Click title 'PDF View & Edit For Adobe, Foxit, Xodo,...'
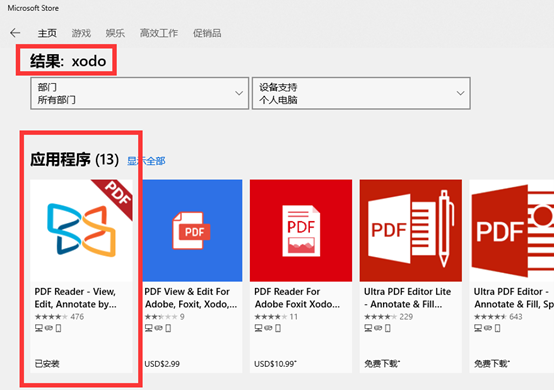Screen dimensions: 554x390 (191, 298)
